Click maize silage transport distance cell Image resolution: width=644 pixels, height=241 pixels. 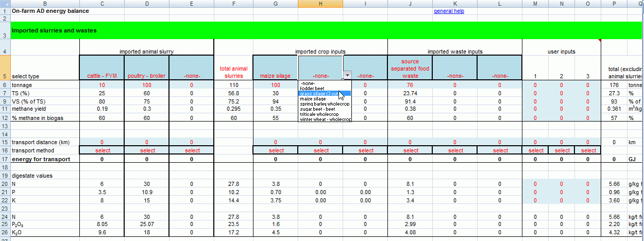(275, 142)
